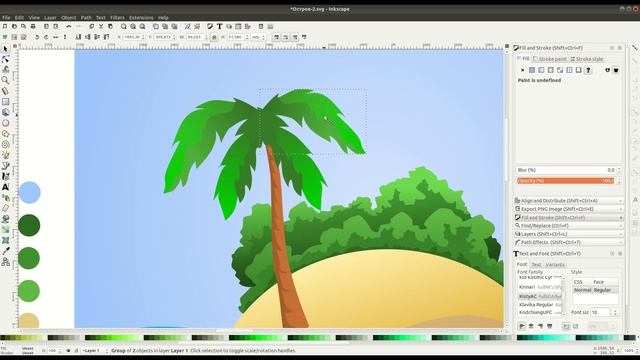The height and width of the screenshot is (360, 640).
Task: Expand Align and Distribute panel
Action: [x=569, y=201]
